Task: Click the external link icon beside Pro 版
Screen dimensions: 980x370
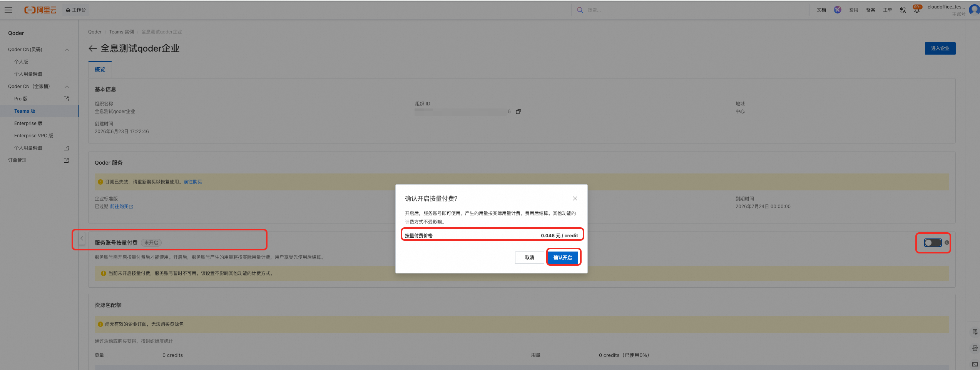Action: coord(66,99)
